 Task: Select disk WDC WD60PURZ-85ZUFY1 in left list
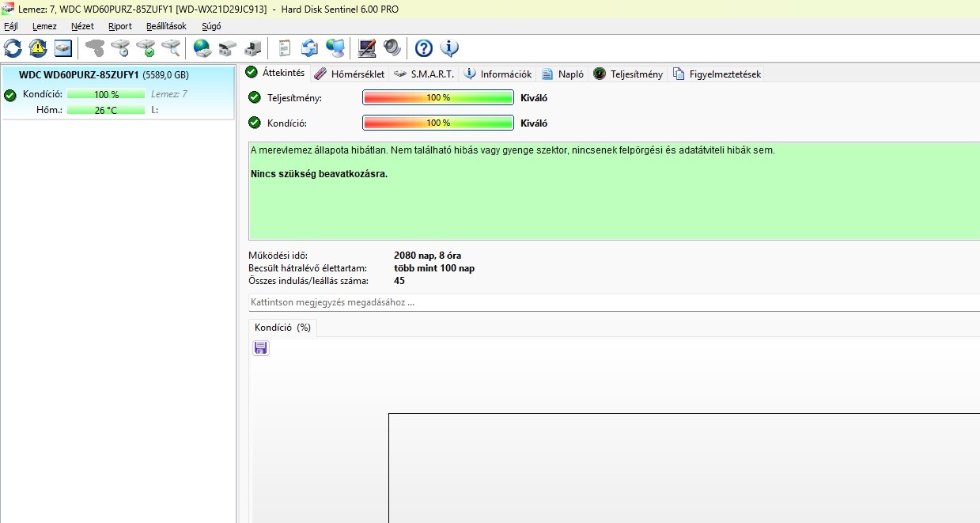118,93
